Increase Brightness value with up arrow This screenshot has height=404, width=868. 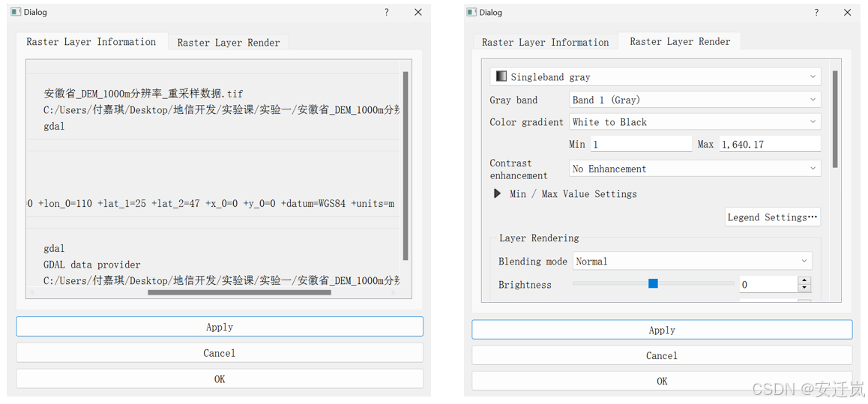(804, 280)
